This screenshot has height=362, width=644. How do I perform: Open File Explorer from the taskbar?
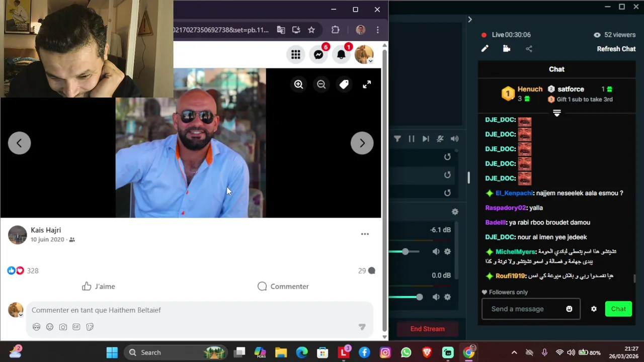[x=281, y=352]
